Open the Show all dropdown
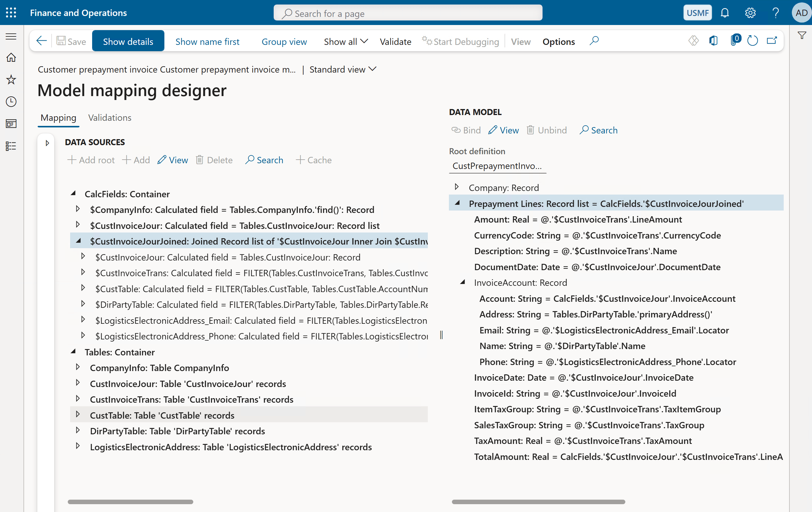The width and height of the screenshot is (812, 512). pyautogui.click(x=346, y=42)
